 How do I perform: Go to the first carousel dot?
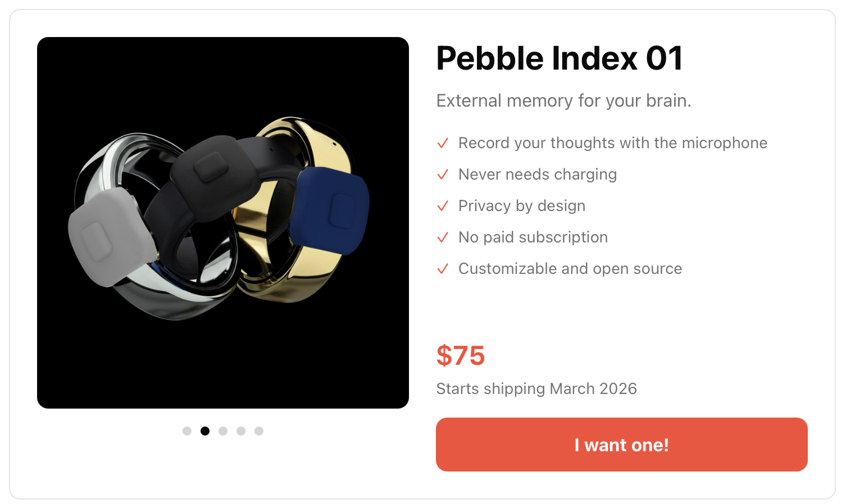pos(187,431)
